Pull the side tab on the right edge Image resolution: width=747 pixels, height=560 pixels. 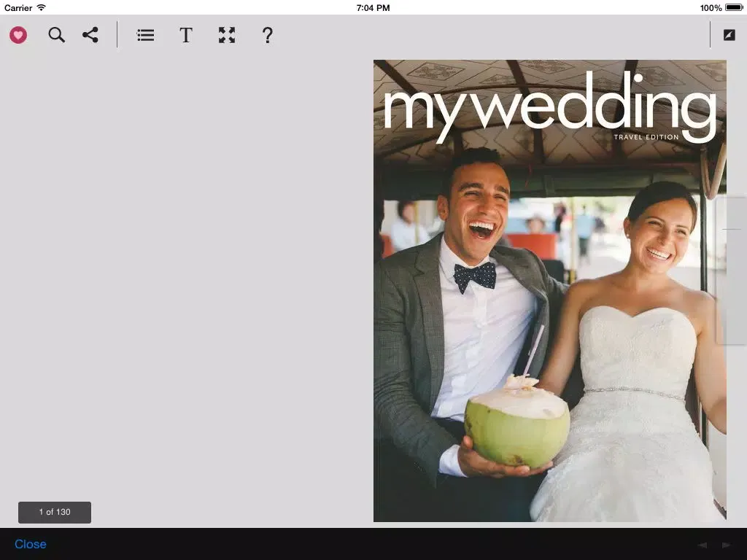(x=731, y=270)
